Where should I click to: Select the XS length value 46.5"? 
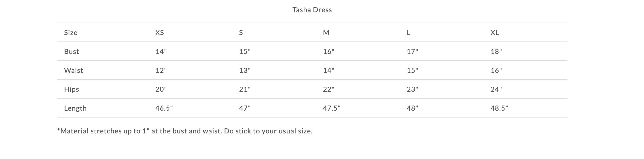164,108
